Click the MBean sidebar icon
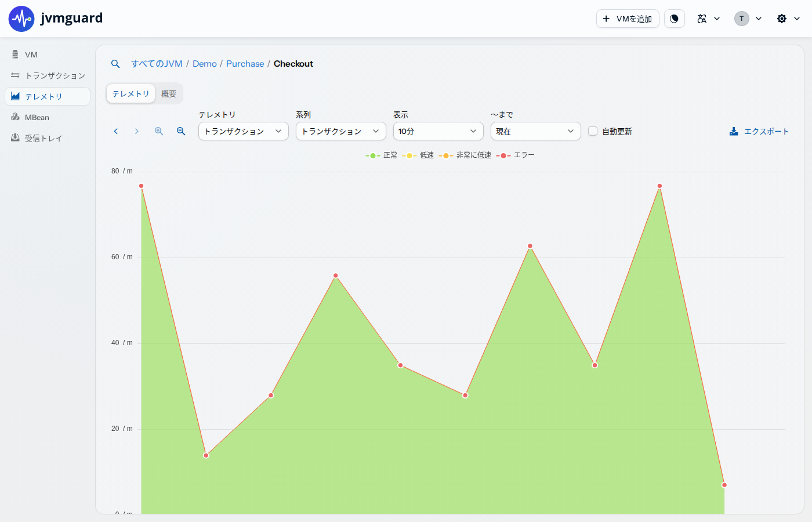This screenshot has height=522, width=812. coord(15,117)
